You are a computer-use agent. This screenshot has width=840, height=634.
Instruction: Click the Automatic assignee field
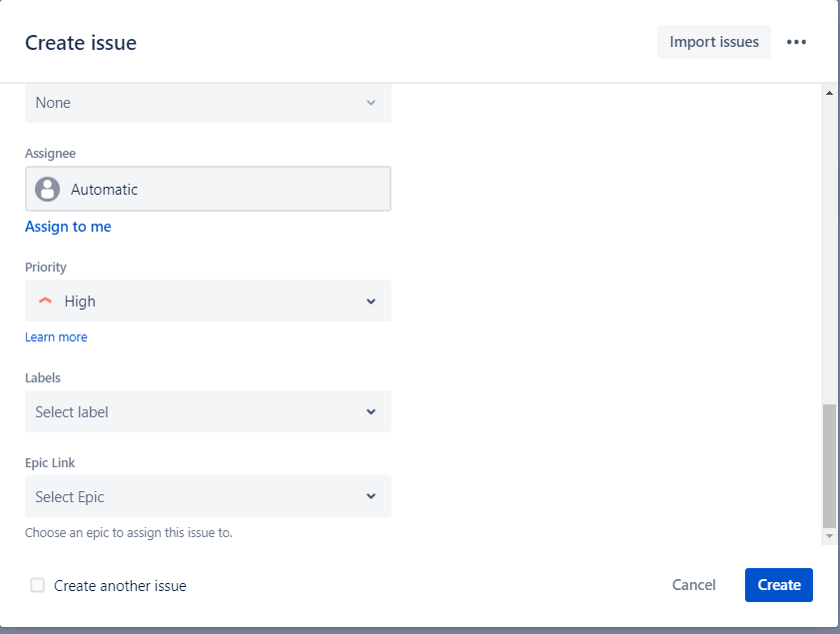pos(208,189)
